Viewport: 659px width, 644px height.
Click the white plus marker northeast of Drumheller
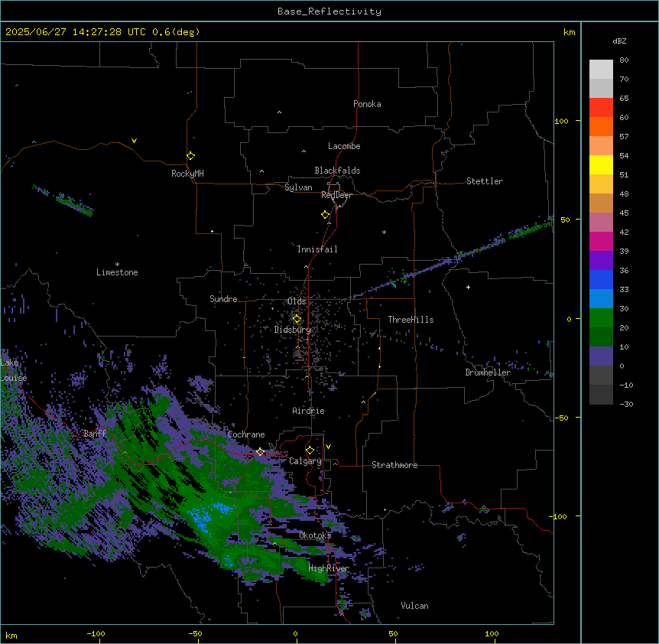pos(468,287)
